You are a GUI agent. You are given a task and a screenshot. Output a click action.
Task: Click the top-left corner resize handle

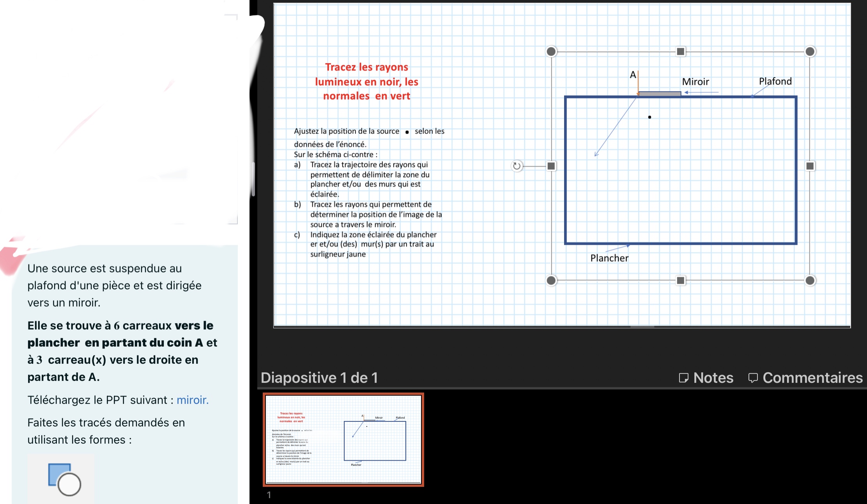click(551, 51)
